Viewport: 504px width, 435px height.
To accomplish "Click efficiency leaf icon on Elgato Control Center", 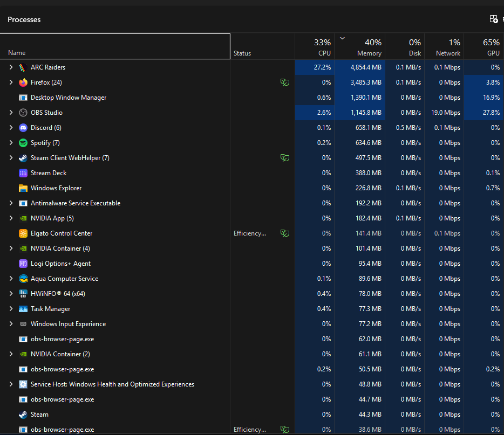I will [x=285, y=233].
